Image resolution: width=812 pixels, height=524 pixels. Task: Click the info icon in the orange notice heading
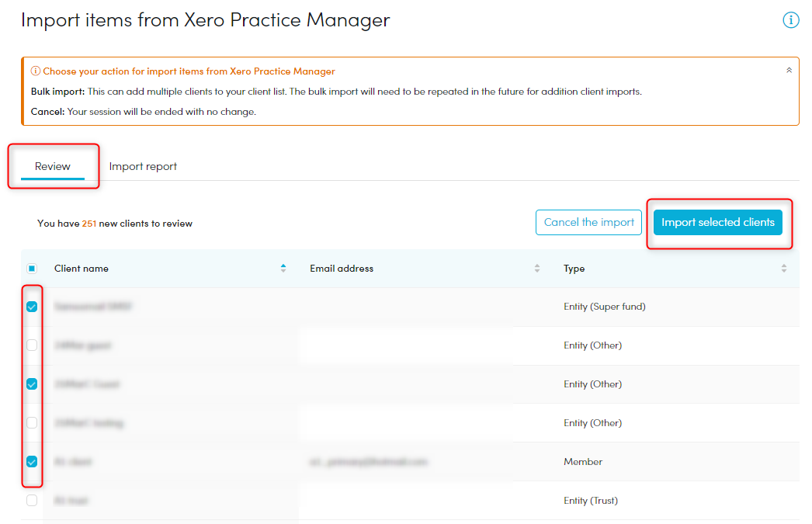coord(35,71)
